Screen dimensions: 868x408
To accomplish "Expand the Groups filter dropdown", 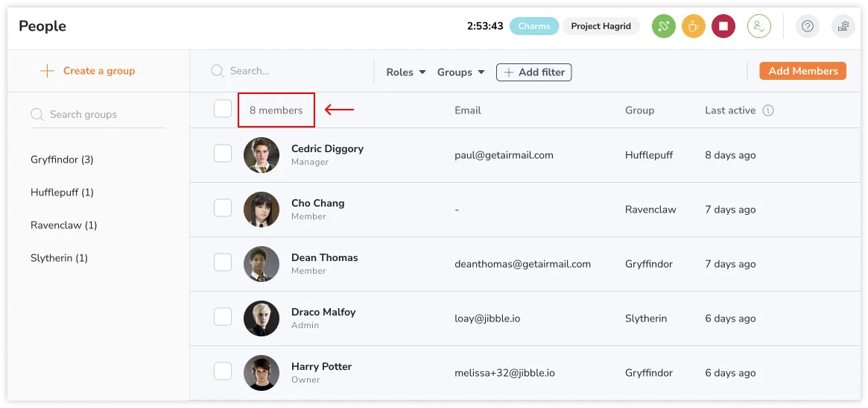I will pos(460,72).
